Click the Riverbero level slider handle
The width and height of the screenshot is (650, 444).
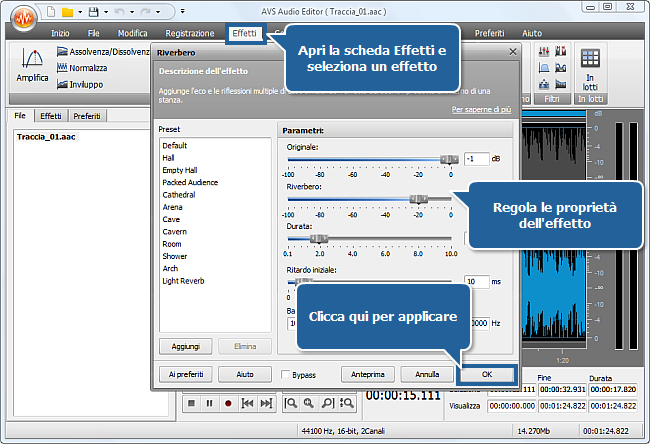click(x=418, y=199)
